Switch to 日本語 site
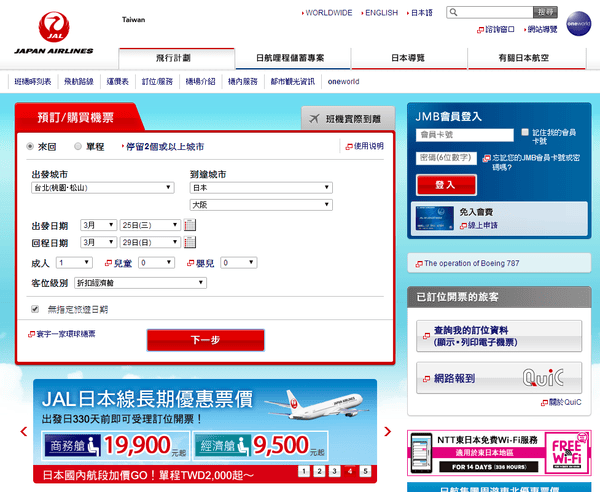 pyautogui.click(x=420, y=13)
